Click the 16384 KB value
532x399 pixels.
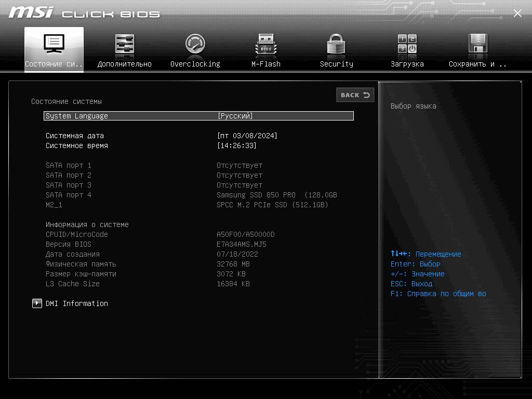pyautogui.click(x=233, y=283)
